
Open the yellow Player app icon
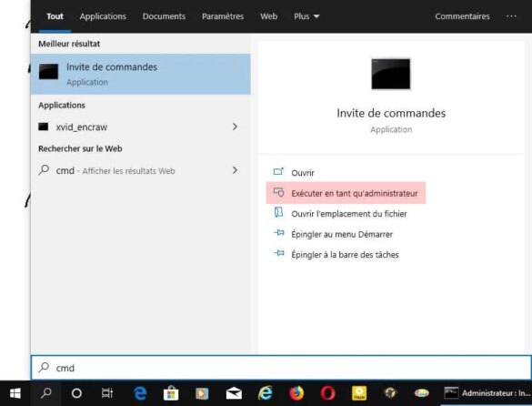pyautogui.click(x=359, y=393)
